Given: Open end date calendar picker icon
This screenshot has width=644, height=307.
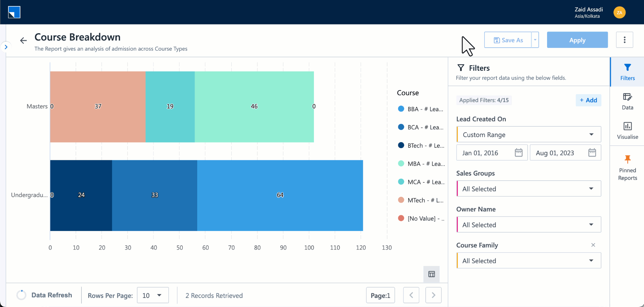Looking at the screenshot, I should [592, 153].
